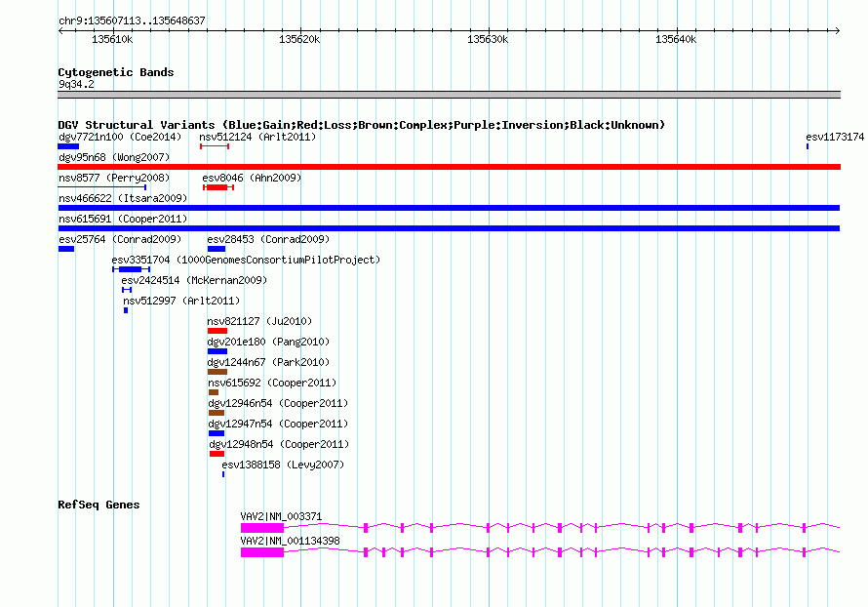Click the dgv12948n54 (Cooper2011) label
868x607 pixels.
click(x=279, y=444)
